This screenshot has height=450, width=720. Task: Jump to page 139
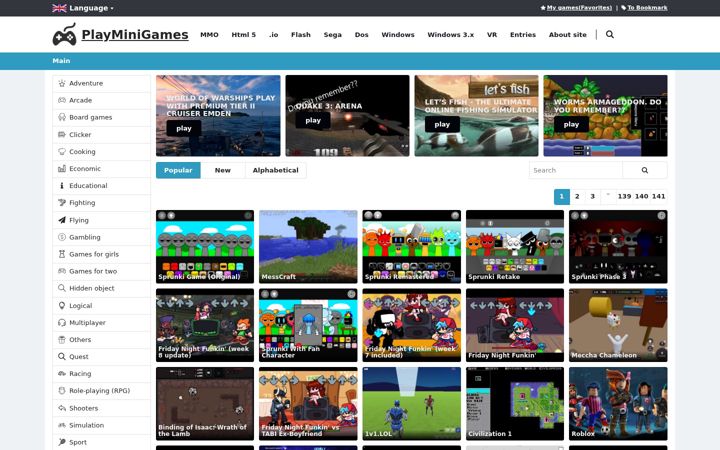624,197
